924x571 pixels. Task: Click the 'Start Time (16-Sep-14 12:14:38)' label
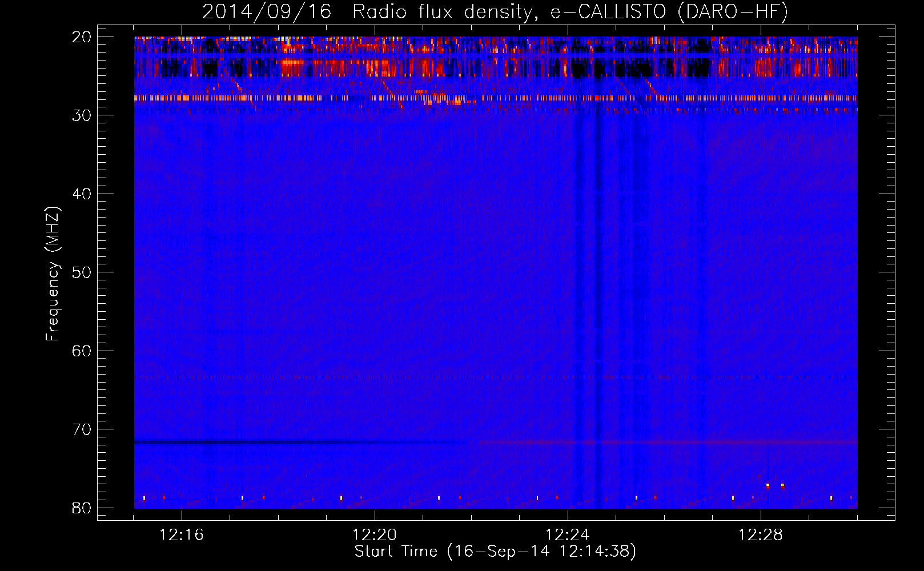(x=495, y=552)
